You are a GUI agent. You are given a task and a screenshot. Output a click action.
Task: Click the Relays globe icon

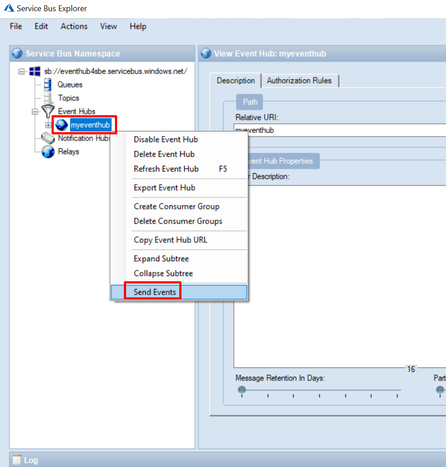pos(48,151)
